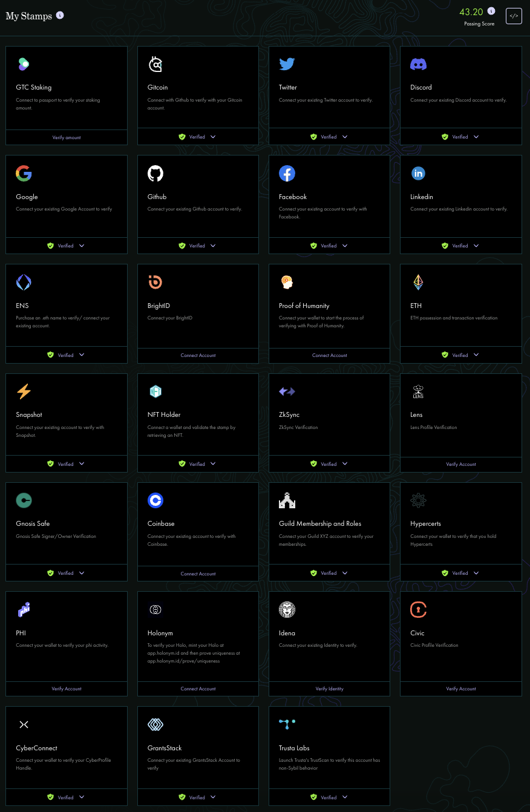The width and height of the screenshot is (530, 812).
Task: Click info icon next to My Stamps
Action: point(60,15)
